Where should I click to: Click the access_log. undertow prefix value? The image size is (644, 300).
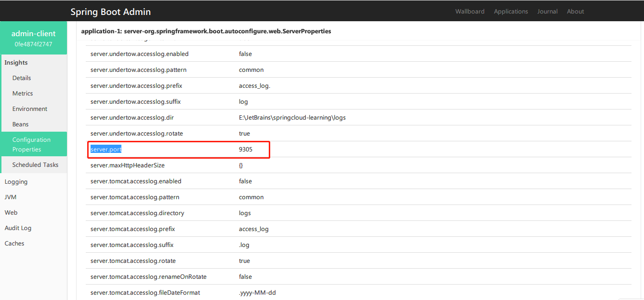(x=254, y=86)
